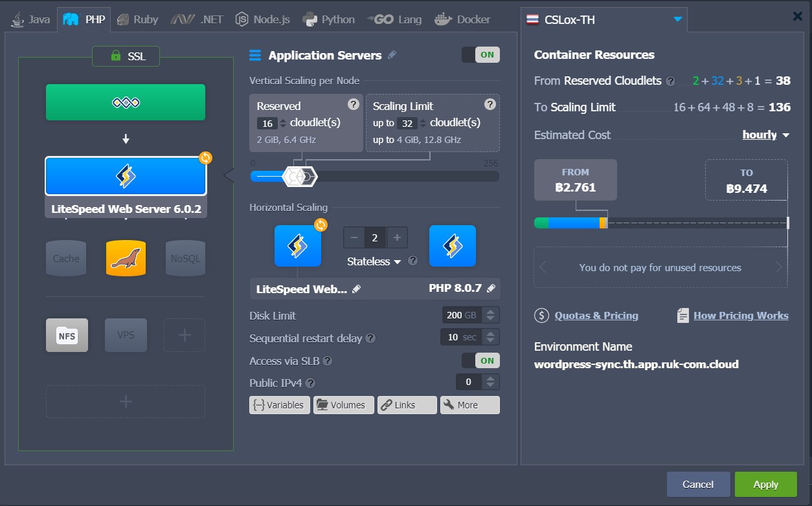Open the Links settings

[407, 405]
